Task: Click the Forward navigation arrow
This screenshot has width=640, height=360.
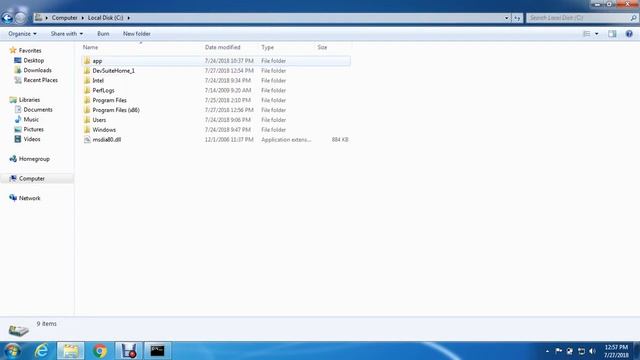Action: point(20,18)
